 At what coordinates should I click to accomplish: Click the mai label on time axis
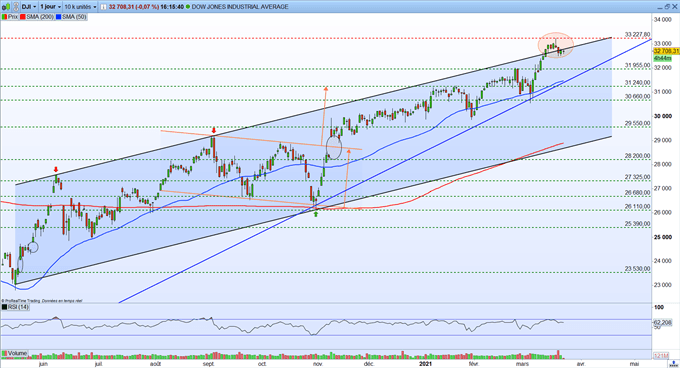click(634, 364)
